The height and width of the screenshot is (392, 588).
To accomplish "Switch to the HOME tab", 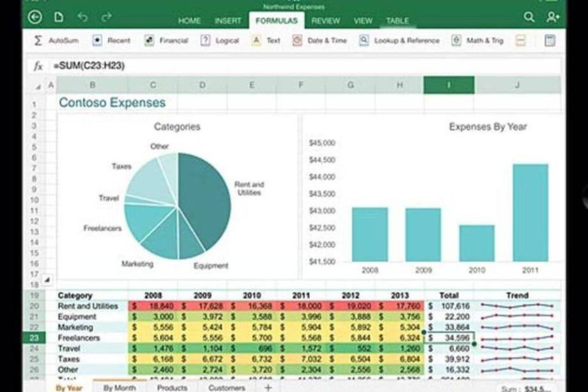I will coord(189,21).
